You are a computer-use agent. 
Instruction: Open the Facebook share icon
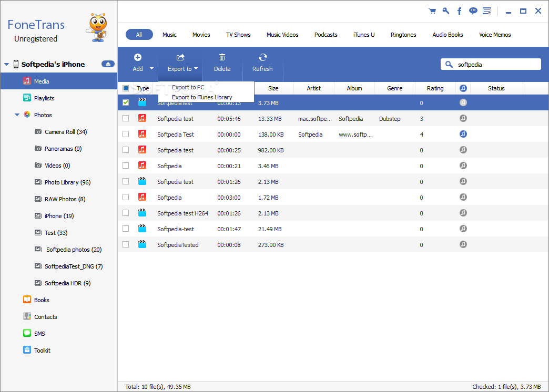coord(460,11)
